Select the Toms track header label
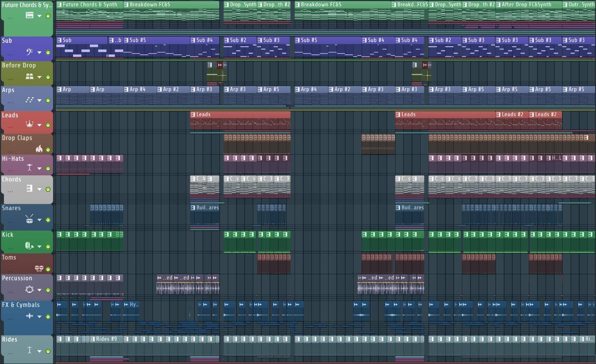The width and height of the screenshot is (596, 364). 9,257
